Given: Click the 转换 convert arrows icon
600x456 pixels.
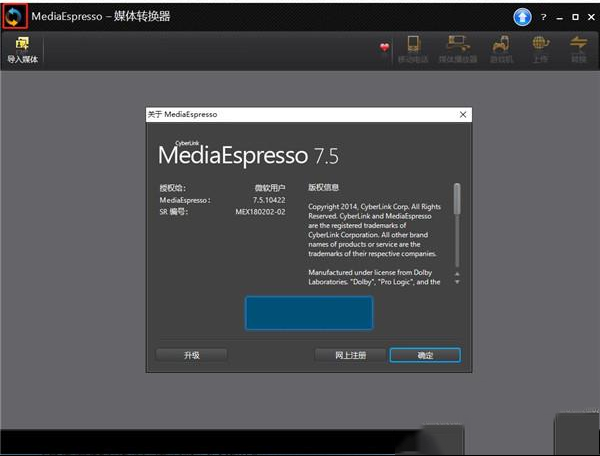Looking at the screenshot, I should (x=579, y=49).
